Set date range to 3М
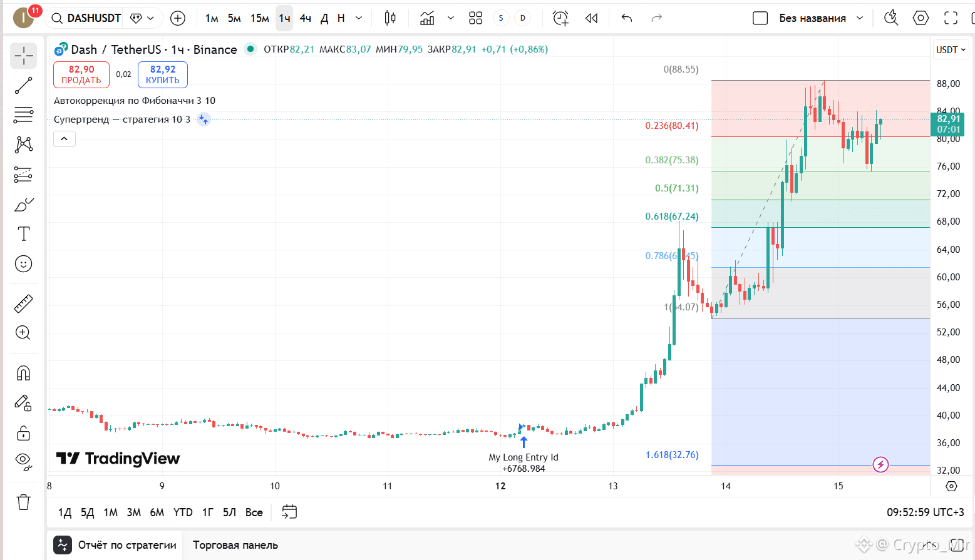Image resolution: width=975 pixels, height=560 pixels. click(x=133, y=512)
